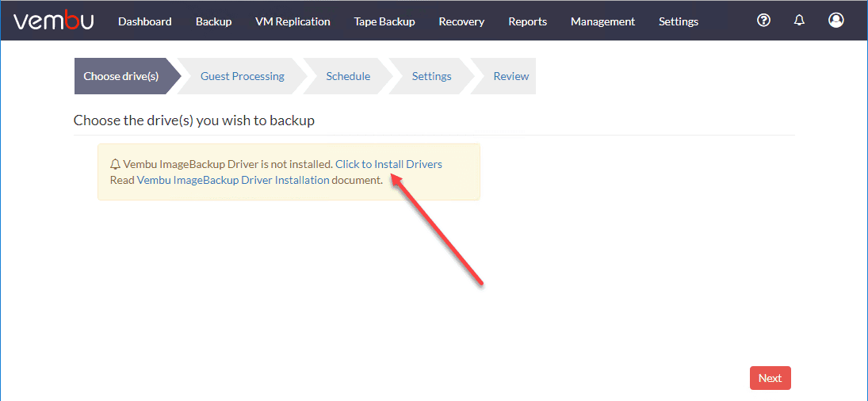Open the Management menu

point(602,21)
